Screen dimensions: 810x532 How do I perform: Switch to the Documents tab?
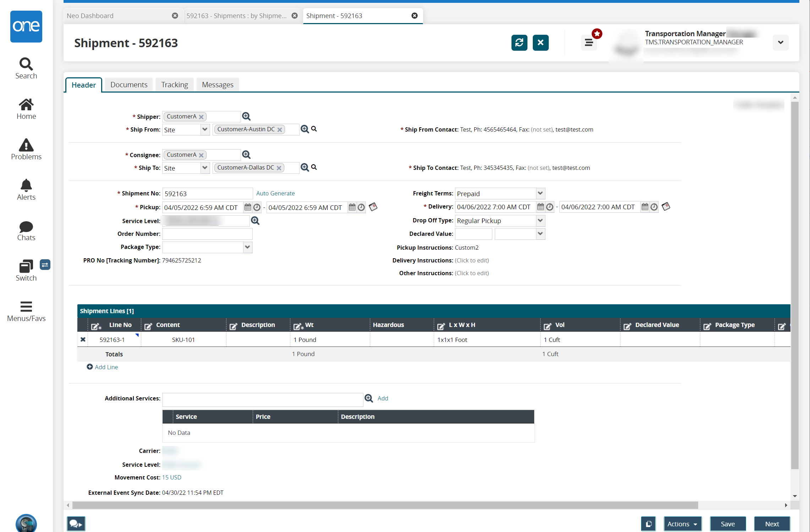(128, 84)
